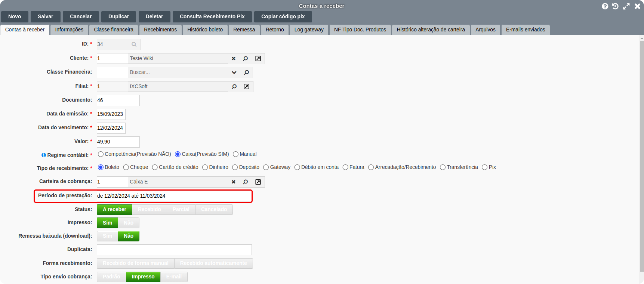Open the E-mails enviados tab
Image resolution: width=644 pixels, height=284 pixels.
click(526, 30)
